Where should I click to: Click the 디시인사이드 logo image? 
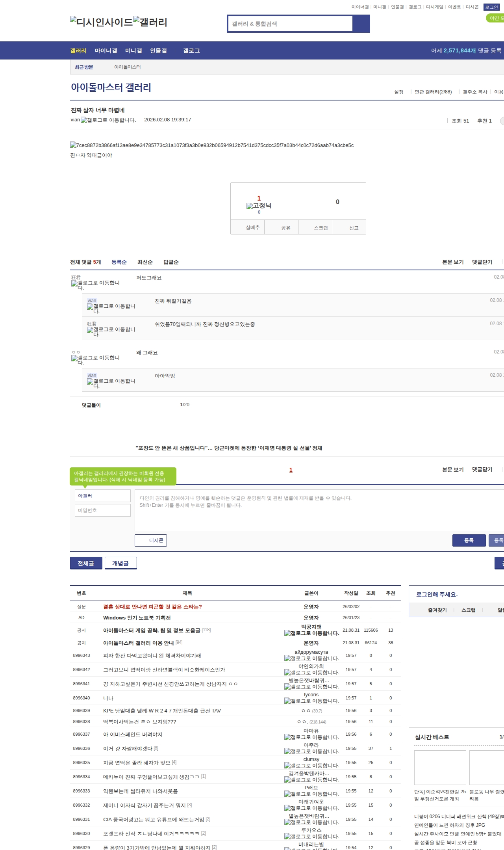click(x=101, y=22)
